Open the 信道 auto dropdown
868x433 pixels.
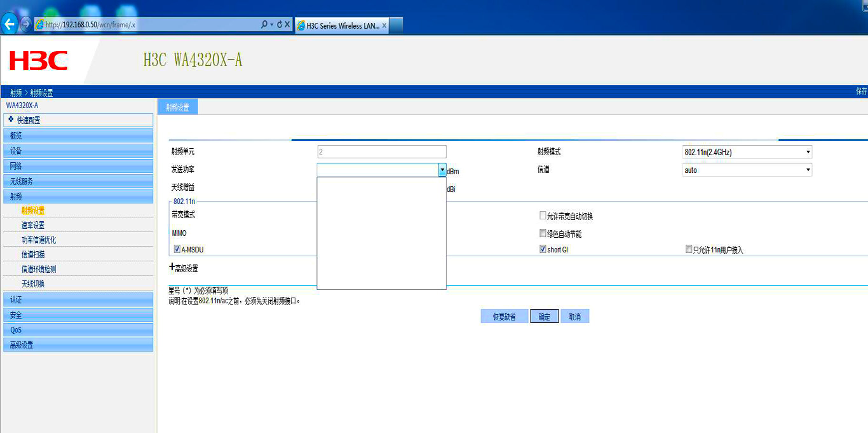pyautogui.click(x=747, y=170)
